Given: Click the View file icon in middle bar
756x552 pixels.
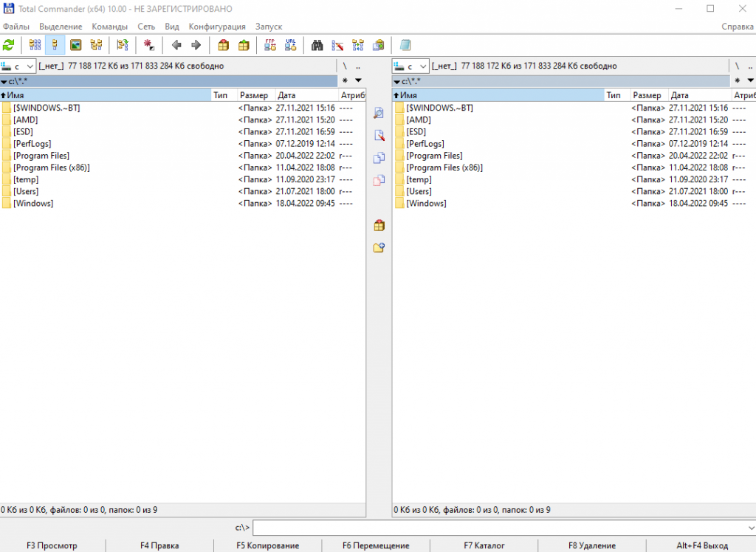Looking at the screenshot, I should [379, 113].
